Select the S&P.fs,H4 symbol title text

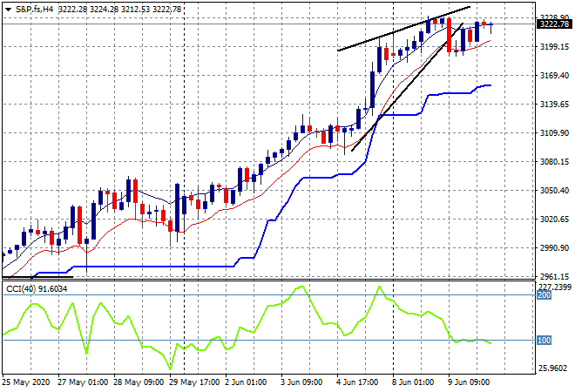coord(34,10)
